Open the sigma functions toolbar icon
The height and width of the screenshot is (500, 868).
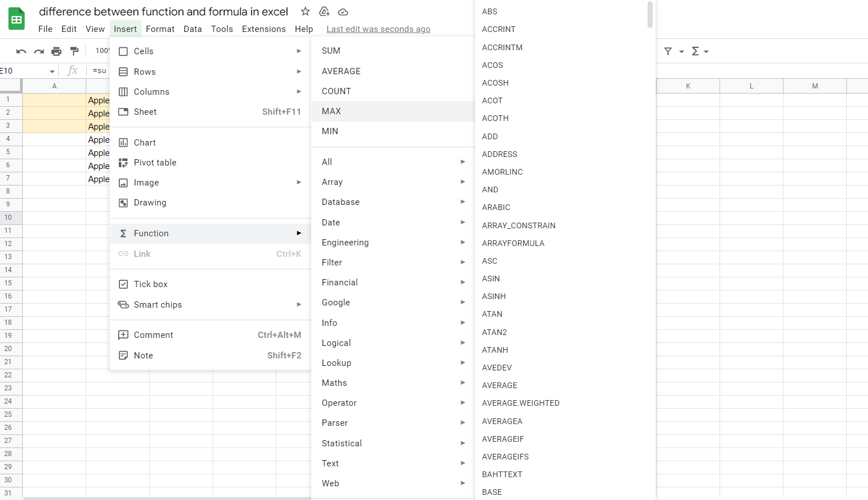(x=696, y=51)
